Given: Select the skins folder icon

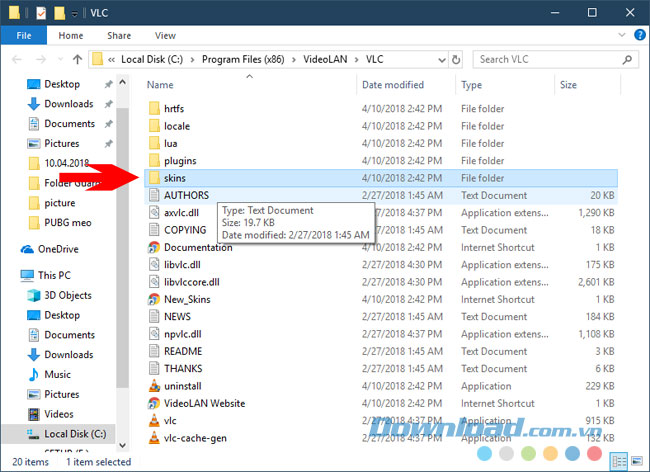Looking at the screenshot, I should click(x=153, y=178).
